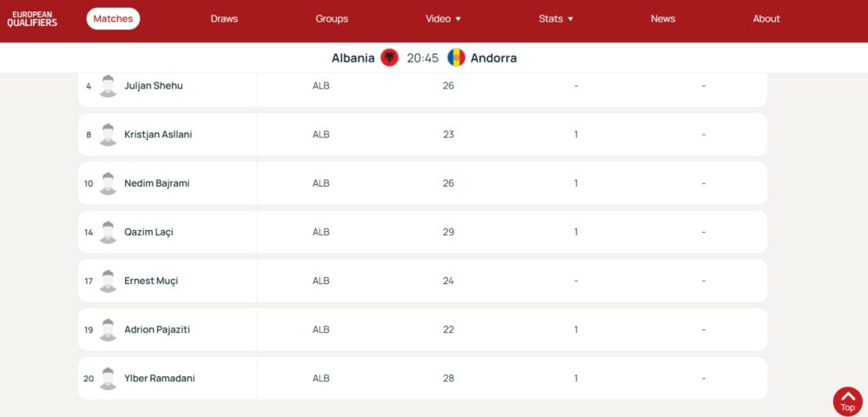Open the News page
The image size is (868, 417).
(663, 18)
